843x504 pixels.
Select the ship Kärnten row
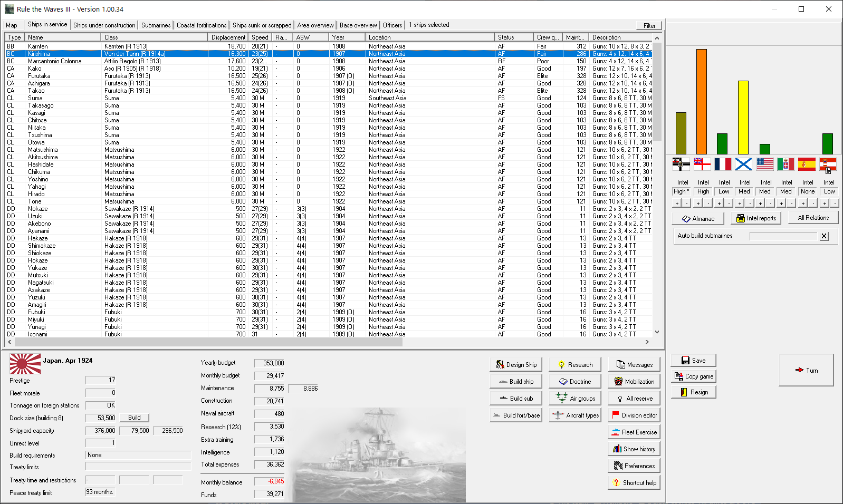[x=329, y=46]
